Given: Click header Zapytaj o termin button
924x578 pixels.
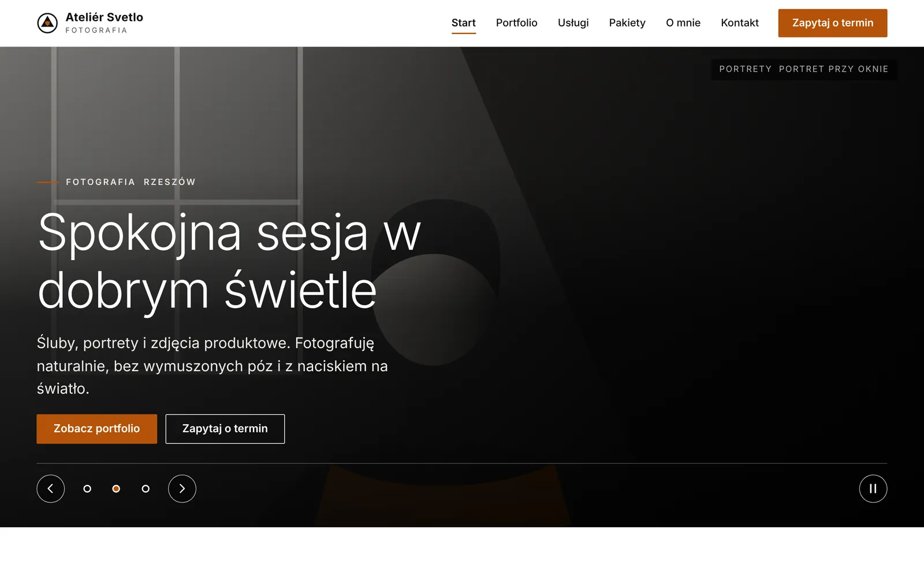Looking at the screenshot, I should (x=833, y=23).
